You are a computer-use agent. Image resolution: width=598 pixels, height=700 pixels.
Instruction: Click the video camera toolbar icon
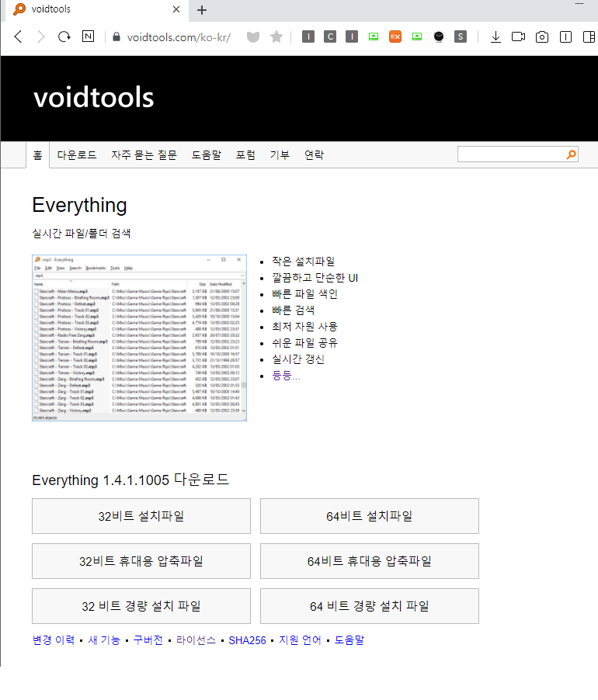(519, 36)
